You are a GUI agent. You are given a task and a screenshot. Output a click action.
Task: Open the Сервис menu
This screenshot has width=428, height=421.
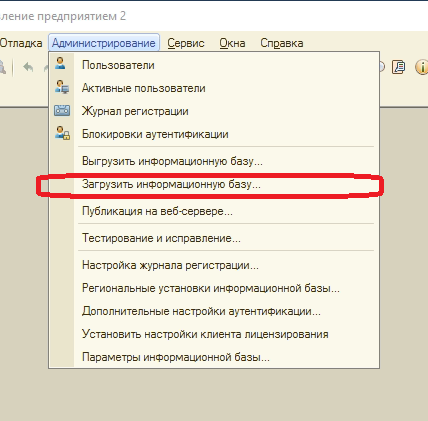coord(186,43)
